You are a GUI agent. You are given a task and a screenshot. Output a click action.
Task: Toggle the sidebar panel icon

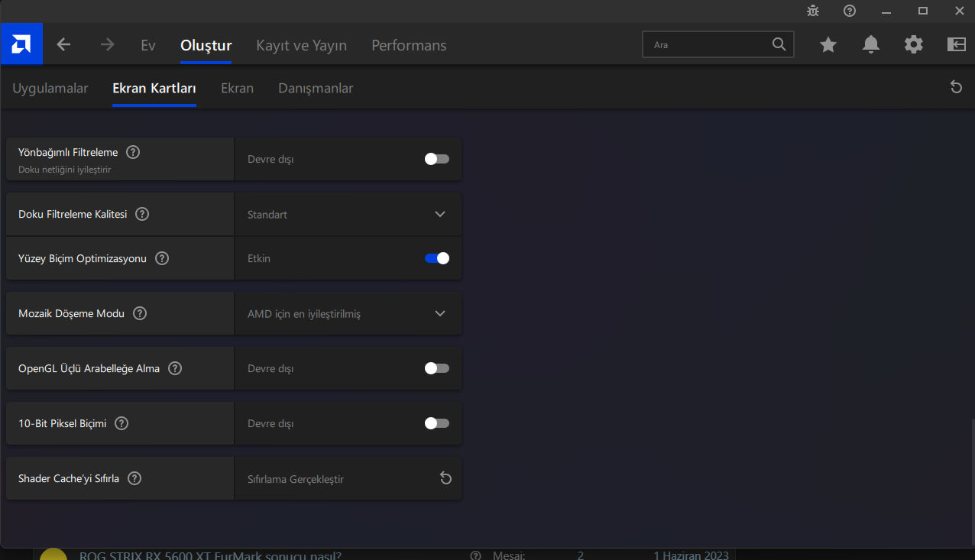(x=957, y=44)
